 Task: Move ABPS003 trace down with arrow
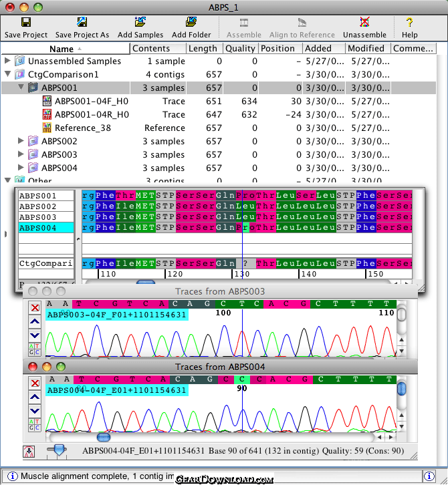click(x=35, y=335)
